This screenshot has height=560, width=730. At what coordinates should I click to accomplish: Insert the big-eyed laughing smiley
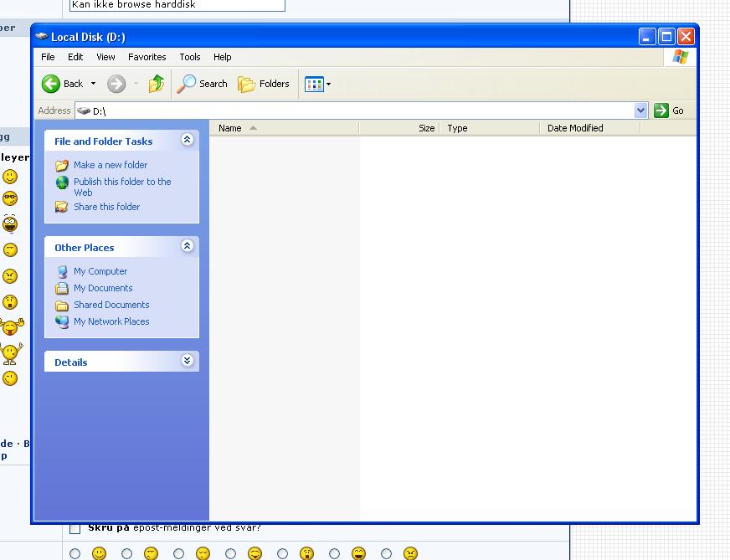click(10, 223)
